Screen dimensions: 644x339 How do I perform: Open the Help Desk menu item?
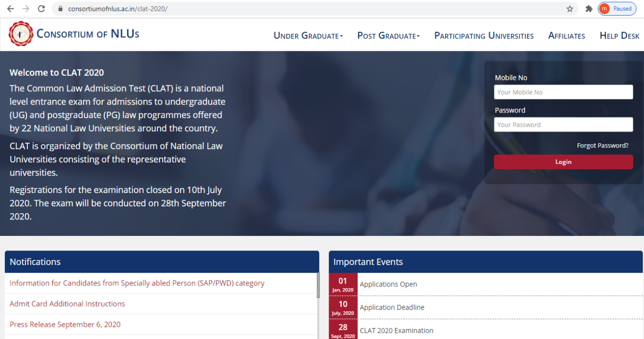point(619,36)
